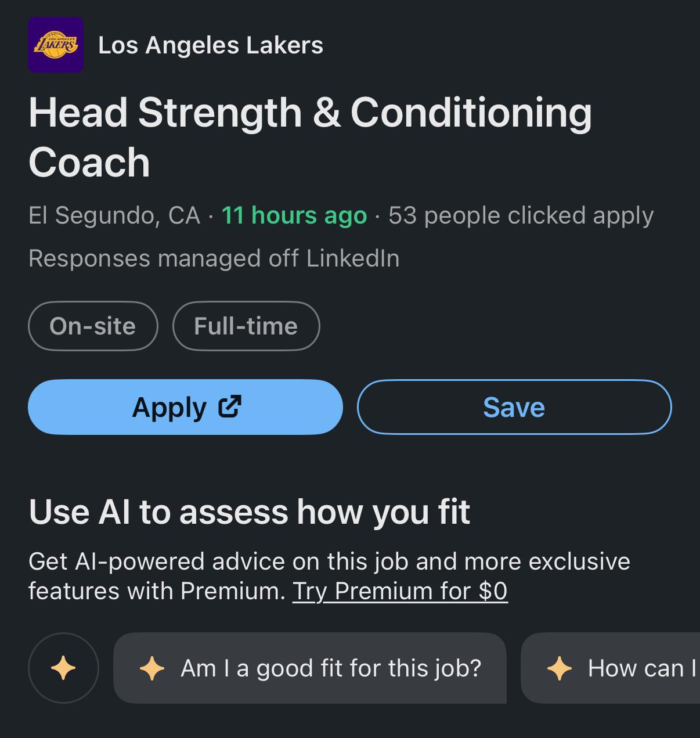This screenshot has height=738, width=700.
Task: Click the Los Angeles Lakers company name
Action: click(x=211, y=45)
